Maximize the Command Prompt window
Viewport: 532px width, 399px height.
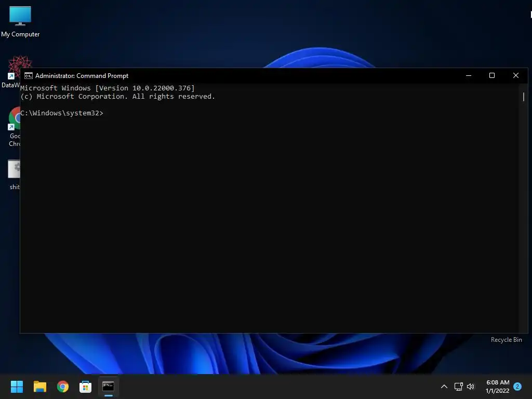492,76
